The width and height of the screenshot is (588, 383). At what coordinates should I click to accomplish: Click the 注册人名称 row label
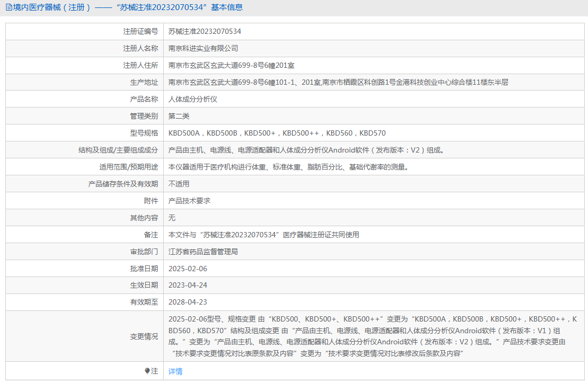(x=140, y=48)
